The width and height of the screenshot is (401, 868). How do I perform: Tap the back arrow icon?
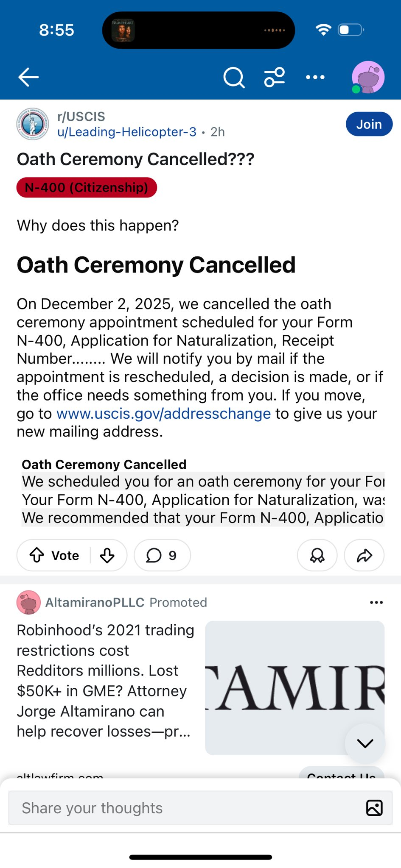pyautogui.click(x=28, y=77)
